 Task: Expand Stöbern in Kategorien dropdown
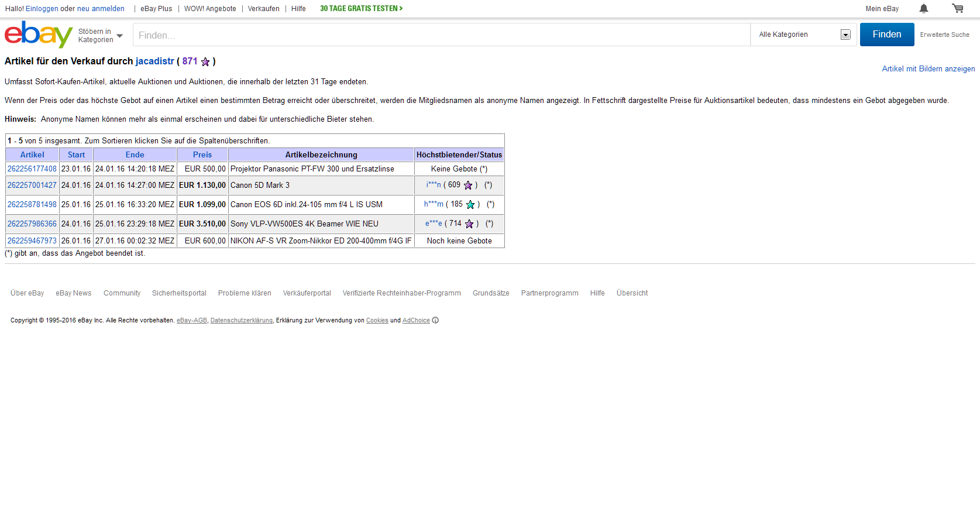[101, 36]
